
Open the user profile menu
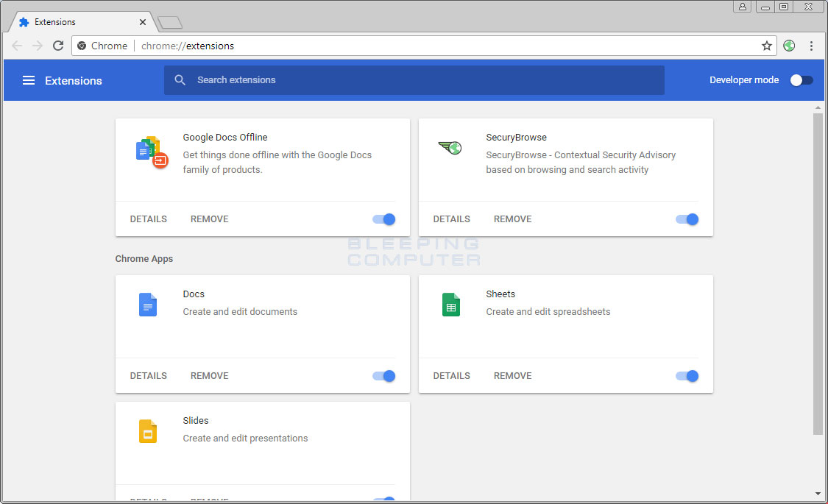(742, 7)
